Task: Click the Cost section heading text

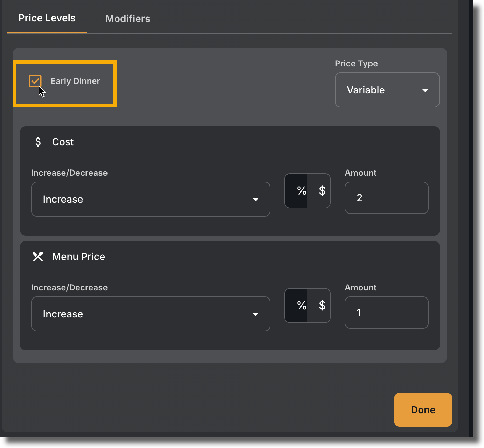Action: [63, 142]
